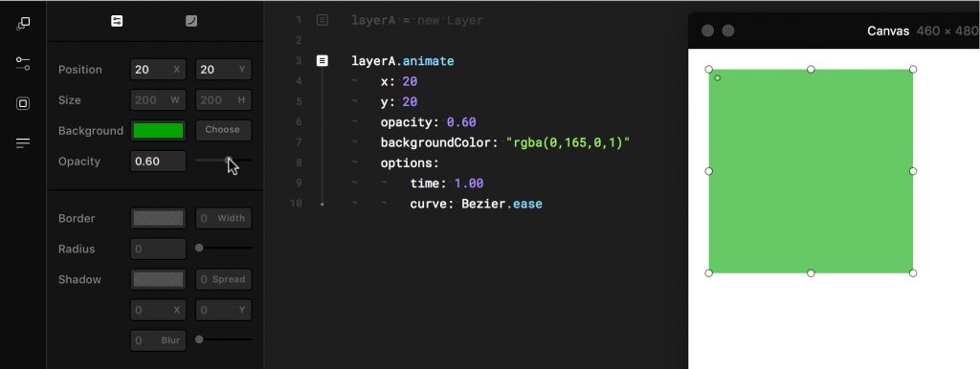980x369 pixels.
Task: Click 'layerA.animate' in the code editor
Action: (403, 61)
